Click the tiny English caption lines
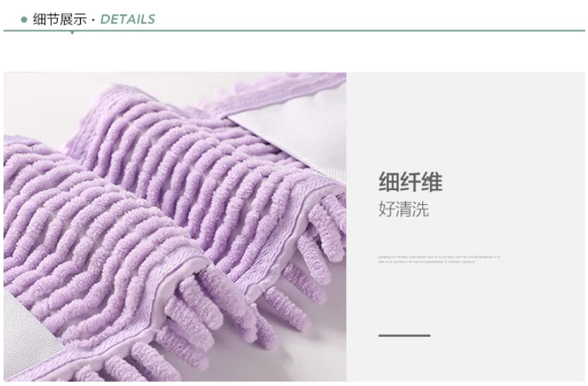This screenshot has height=386, width=588. tap(439, 259)
